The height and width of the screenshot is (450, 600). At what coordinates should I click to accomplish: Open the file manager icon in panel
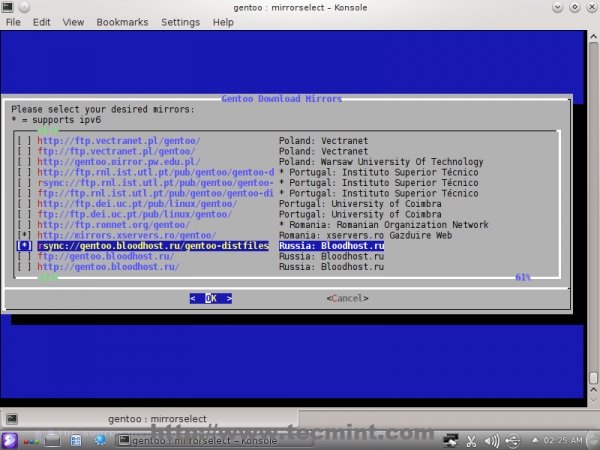tap(52, 441)
